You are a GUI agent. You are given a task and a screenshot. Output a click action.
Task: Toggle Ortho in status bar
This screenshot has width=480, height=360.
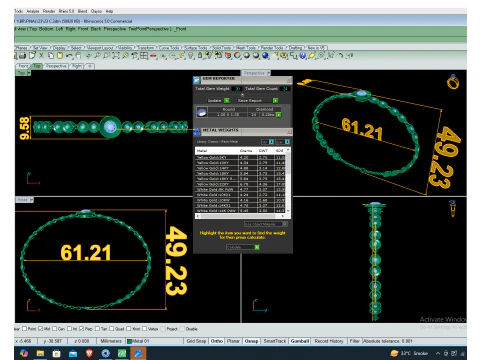217,341
